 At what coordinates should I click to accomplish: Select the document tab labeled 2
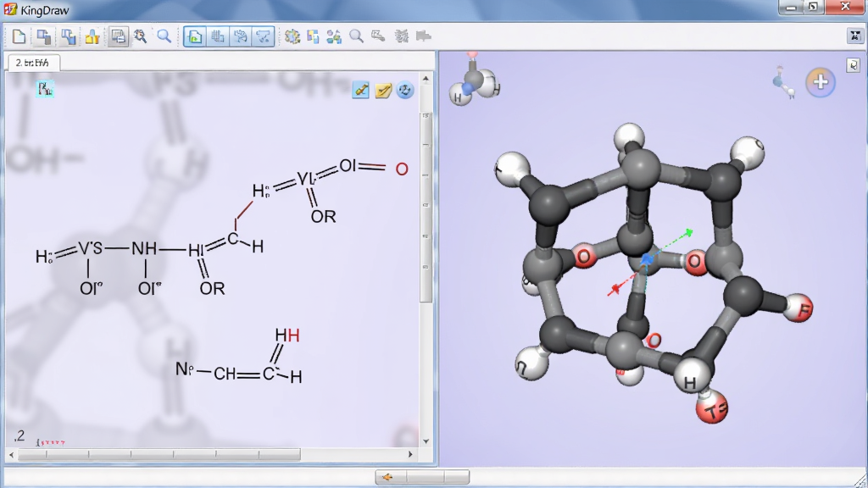pos(33,63)
